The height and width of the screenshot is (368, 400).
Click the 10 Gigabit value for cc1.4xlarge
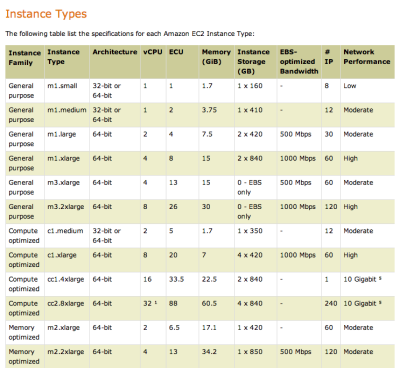click(363, 279)
